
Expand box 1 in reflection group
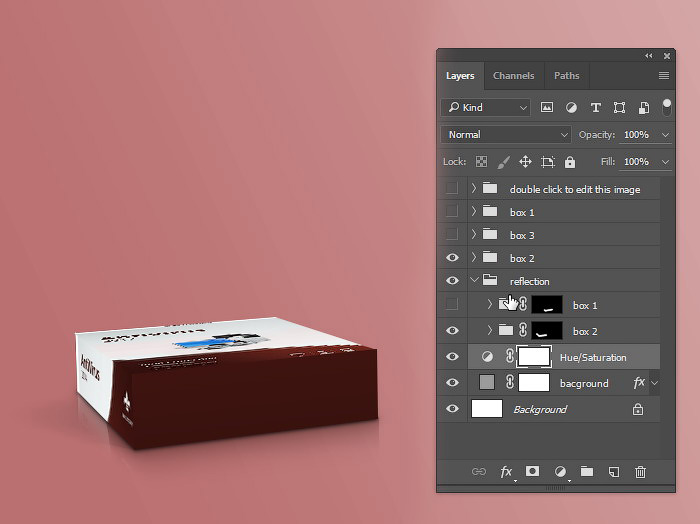coord(489,304)
